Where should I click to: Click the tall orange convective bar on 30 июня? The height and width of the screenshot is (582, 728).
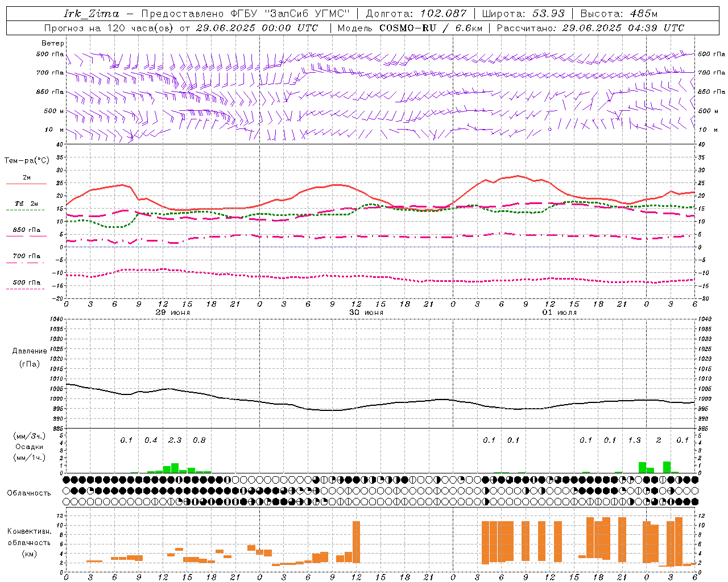coord(356,542)
